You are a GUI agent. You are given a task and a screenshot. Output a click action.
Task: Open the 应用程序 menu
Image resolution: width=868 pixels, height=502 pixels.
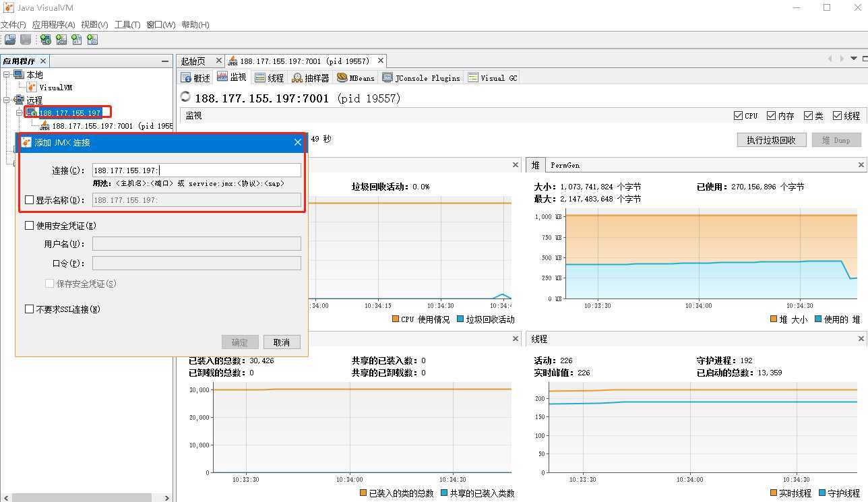[x=54, y=24]
